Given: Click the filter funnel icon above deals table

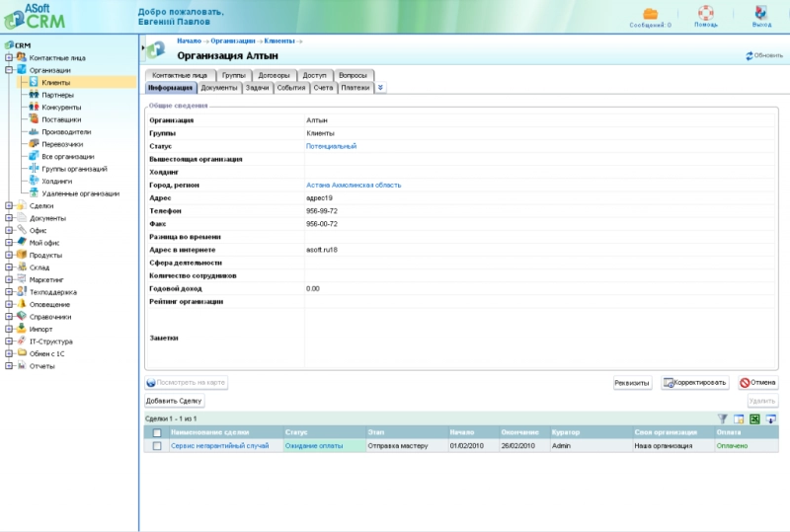Looking at the screenshot, I should click(723, 419).
